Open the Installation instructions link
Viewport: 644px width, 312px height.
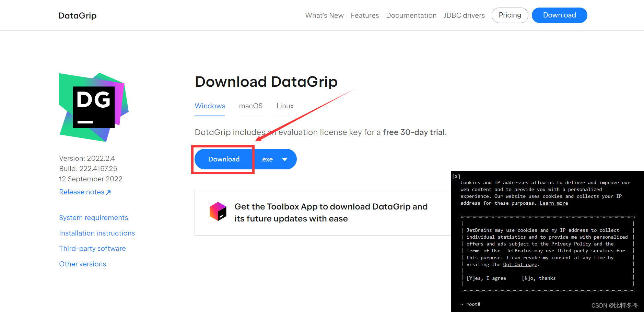tap(97, 233)
